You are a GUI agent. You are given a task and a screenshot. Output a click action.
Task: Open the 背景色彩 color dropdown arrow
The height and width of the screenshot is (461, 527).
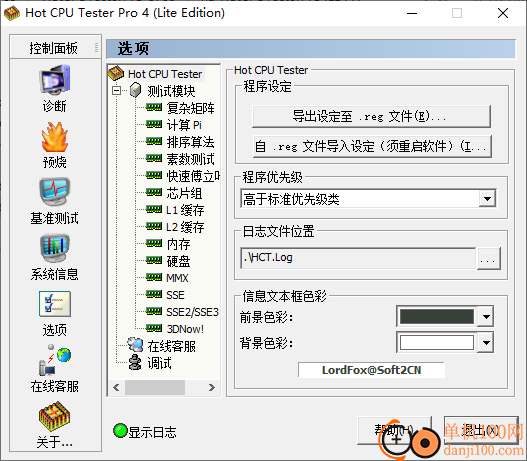click(486, 343)
